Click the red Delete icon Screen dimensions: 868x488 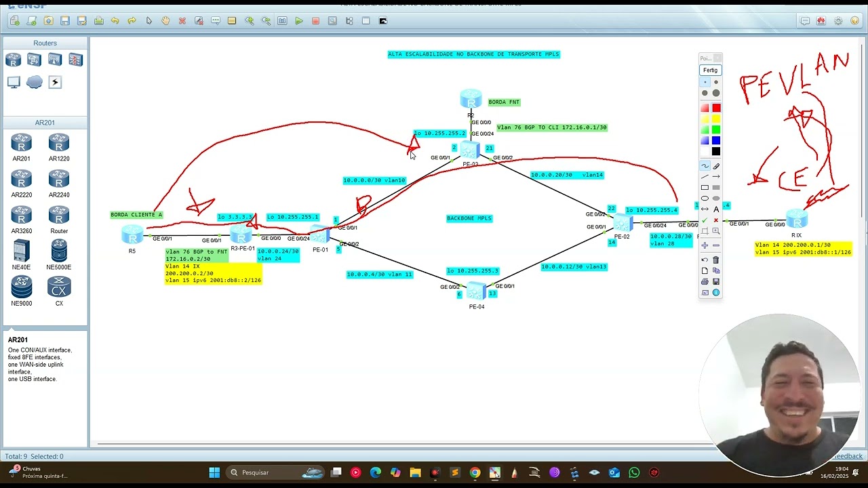click(182, 21)
